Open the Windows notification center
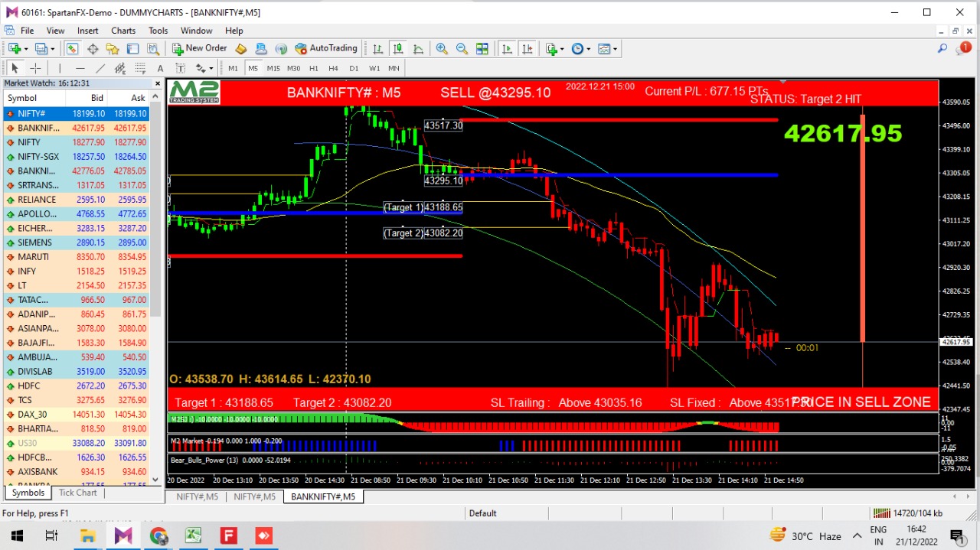 coord(956,535)
